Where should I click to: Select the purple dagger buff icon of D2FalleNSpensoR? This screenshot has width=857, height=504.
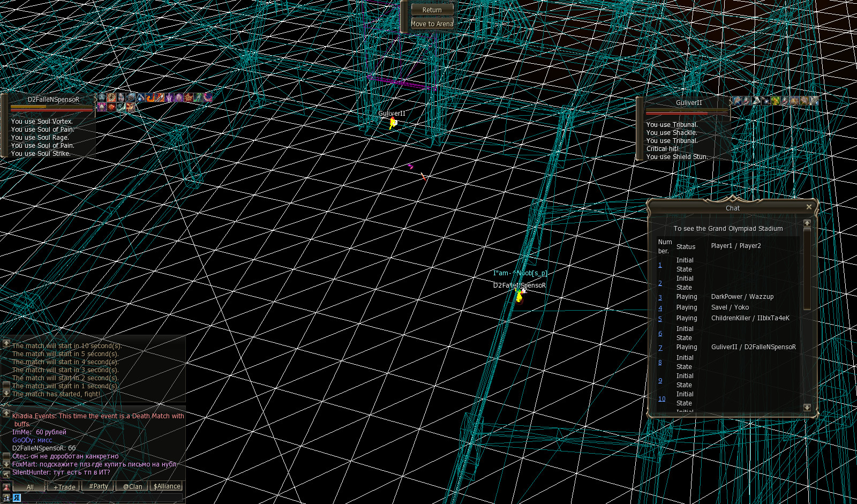[169, 97]
